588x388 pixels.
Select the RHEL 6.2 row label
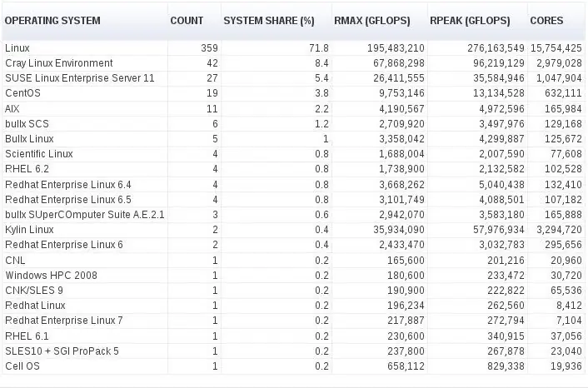[x=27, y=169]
